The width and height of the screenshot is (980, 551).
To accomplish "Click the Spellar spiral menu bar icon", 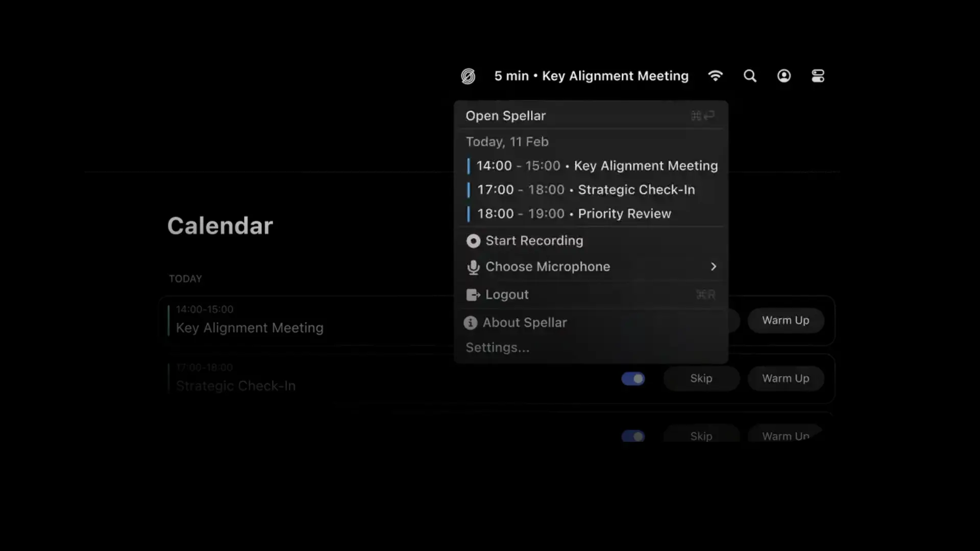I will coord(468,76).
